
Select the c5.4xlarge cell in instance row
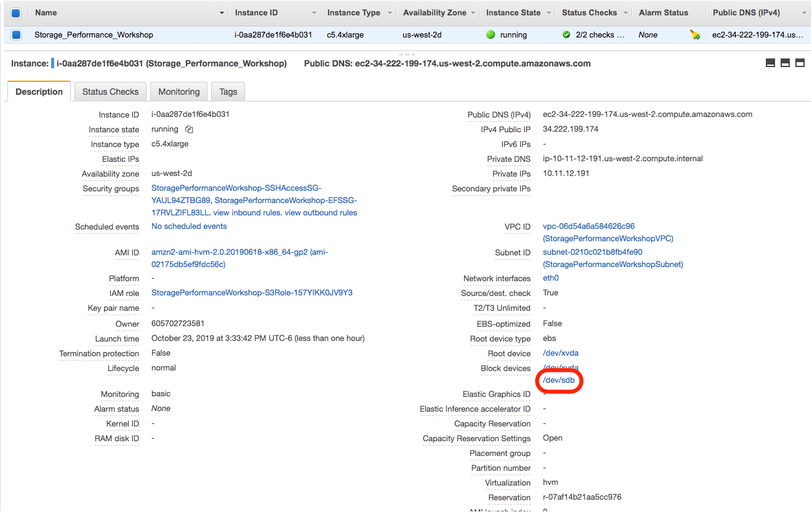coord(345,35)
